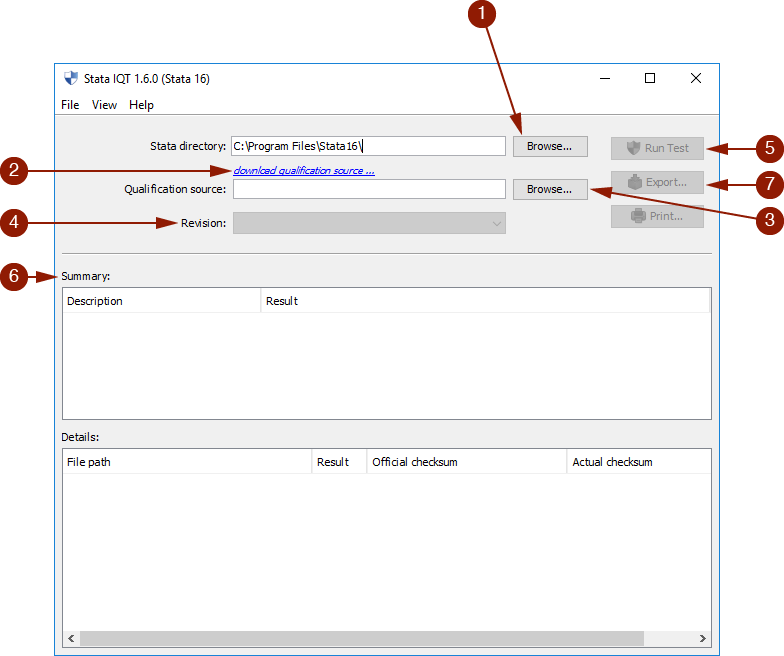Open the File menu

click(x=70, y=105)
